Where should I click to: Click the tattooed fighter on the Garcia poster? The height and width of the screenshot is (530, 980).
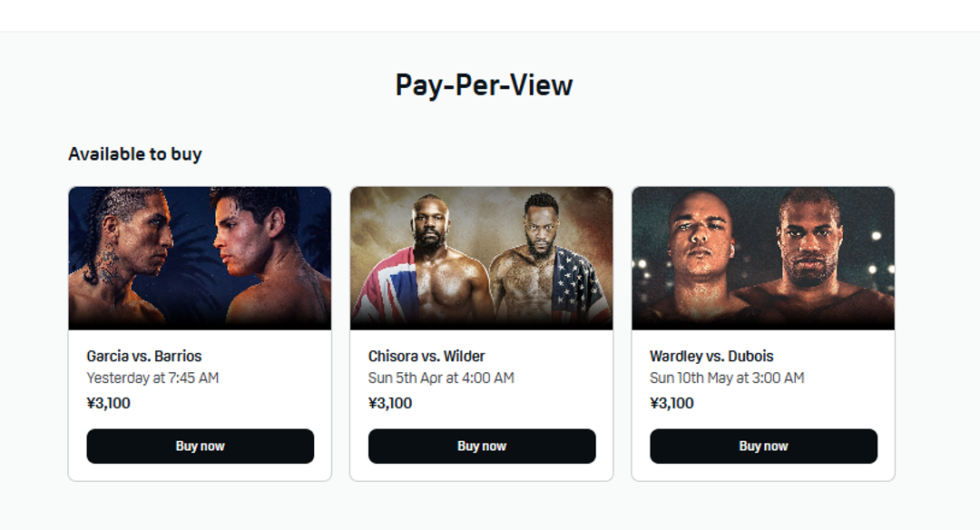click(x=122, y=259)
